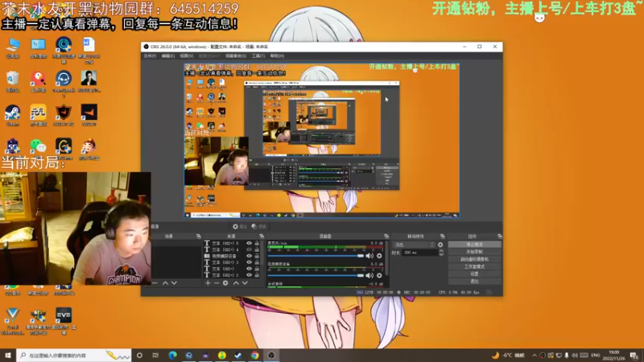Click Filters button above Sources panel
Image resolution: width=644 pixels, height=362 pixels.
tap(258, 227)
